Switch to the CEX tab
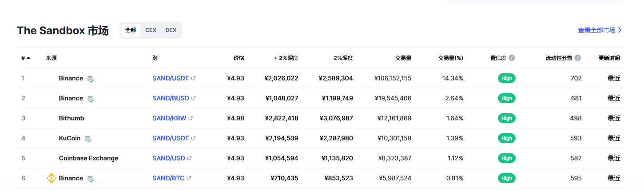This screenshot has height=191, width=644. 151,30
